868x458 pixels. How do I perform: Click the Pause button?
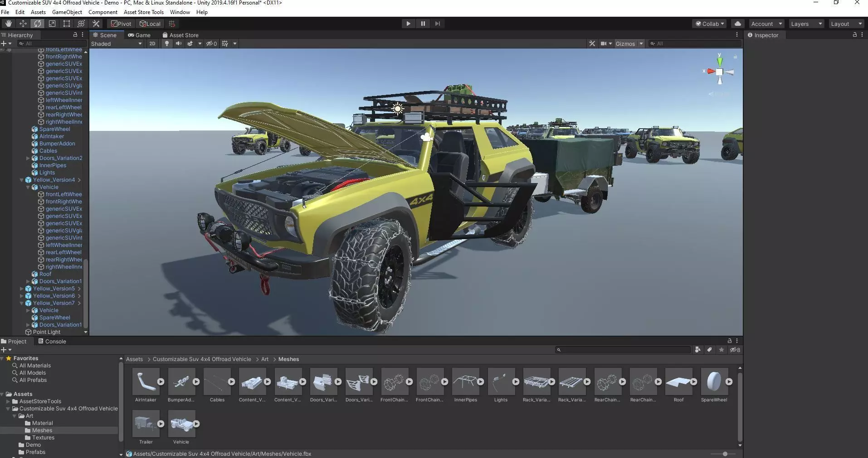(x=423, y=24)
